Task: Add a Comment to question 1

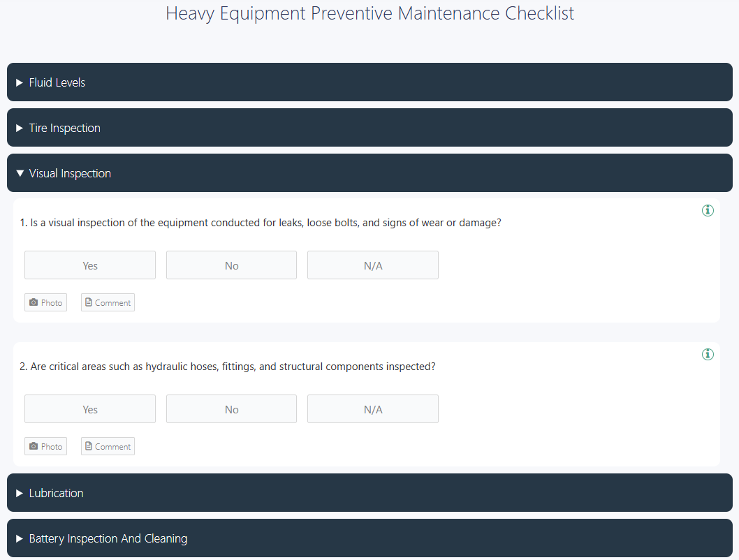Action: [x=108, y=302]
